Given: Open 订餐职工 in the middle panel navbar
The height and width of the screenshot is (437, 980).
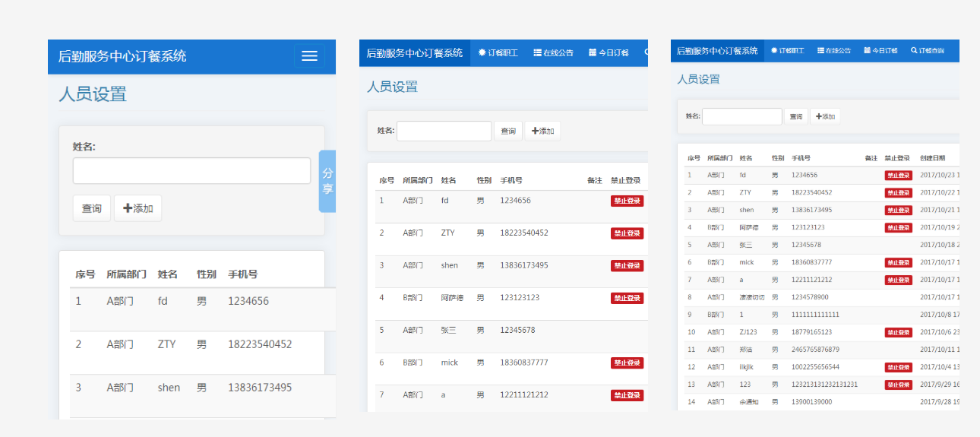Looking at the screenshot, I should coord(498,53).
